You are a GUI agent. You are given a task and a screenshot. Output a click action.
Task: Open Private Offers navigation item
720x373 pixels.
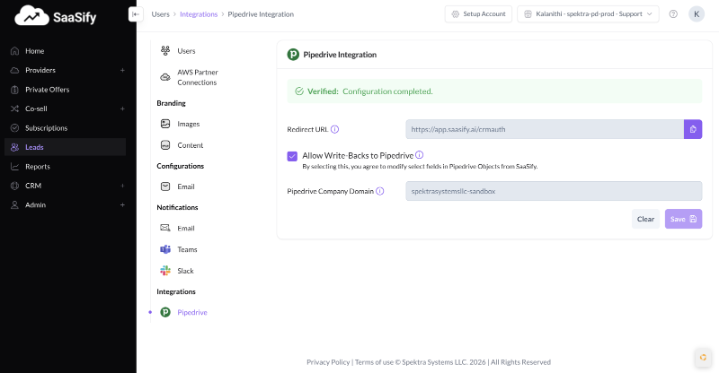coord(47,90)
